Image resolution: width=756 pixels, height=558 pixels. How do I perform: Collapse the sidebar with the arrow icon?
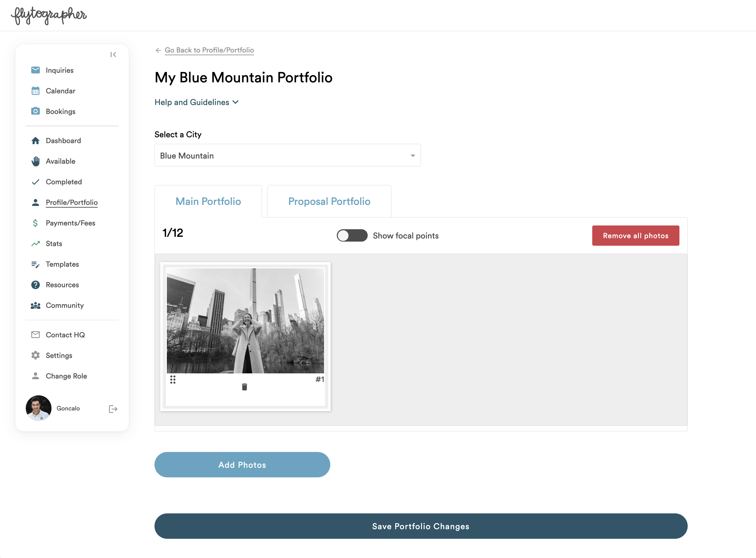coord(113,55)
